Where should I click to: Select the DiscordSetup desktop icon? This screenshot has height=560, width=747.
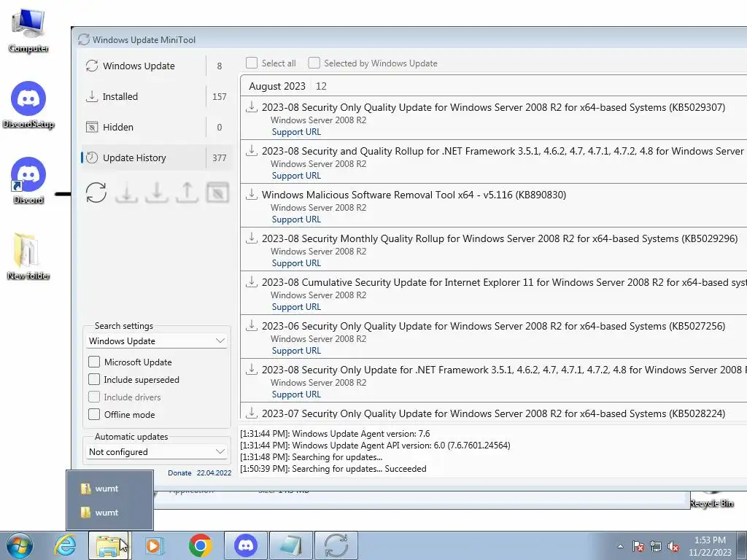coord(28,105)
